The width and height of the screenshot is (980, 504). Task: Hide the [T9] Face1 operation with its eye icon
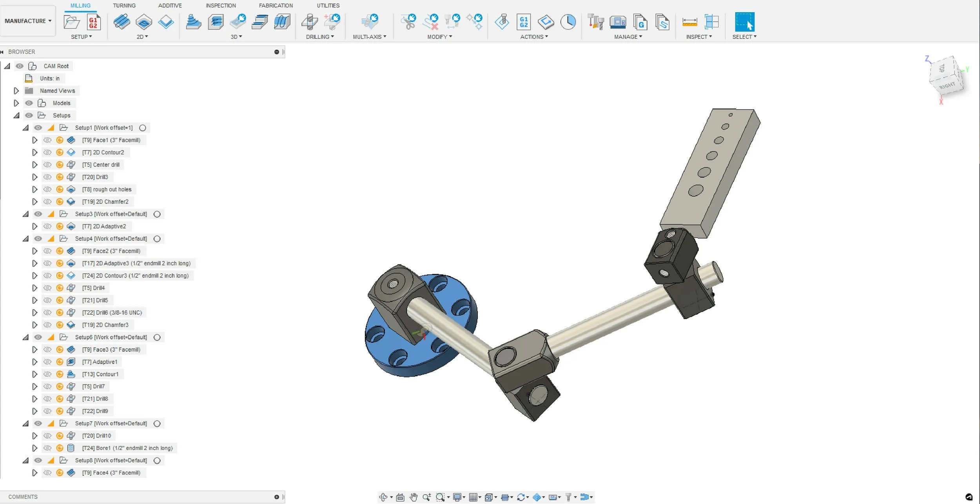[x=48, y=140]
